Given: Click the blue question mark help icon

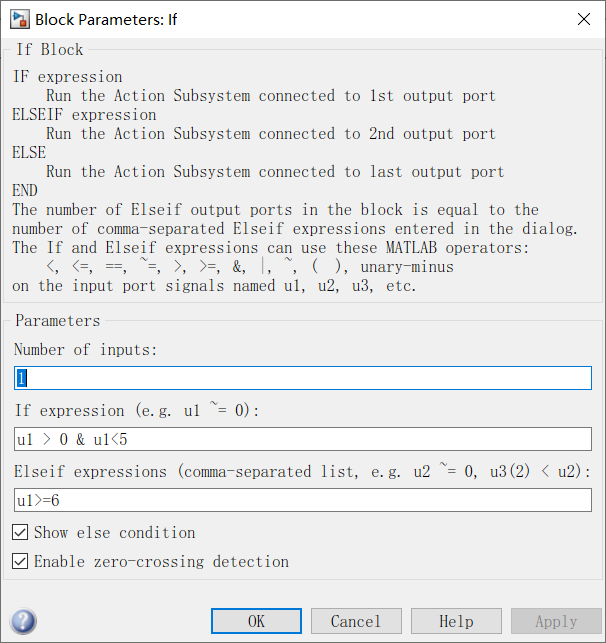Looking at the screenshot, I should (x=24, y=621).
